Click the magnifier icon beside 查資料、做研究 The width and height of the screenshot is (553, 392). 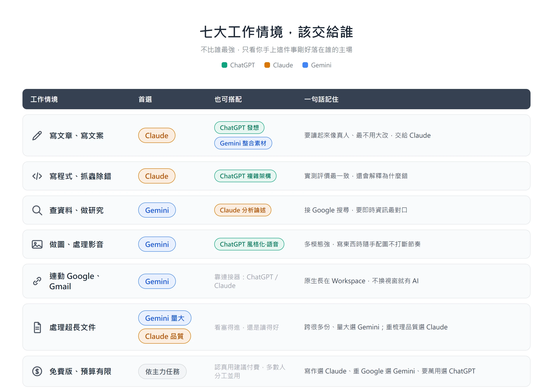click(37, 210)
